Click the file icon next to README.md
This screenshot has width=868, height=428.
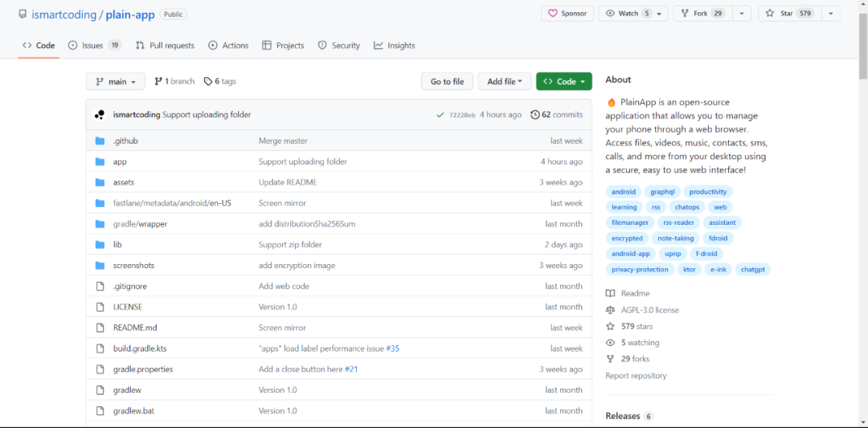click(x=100, y=328)
